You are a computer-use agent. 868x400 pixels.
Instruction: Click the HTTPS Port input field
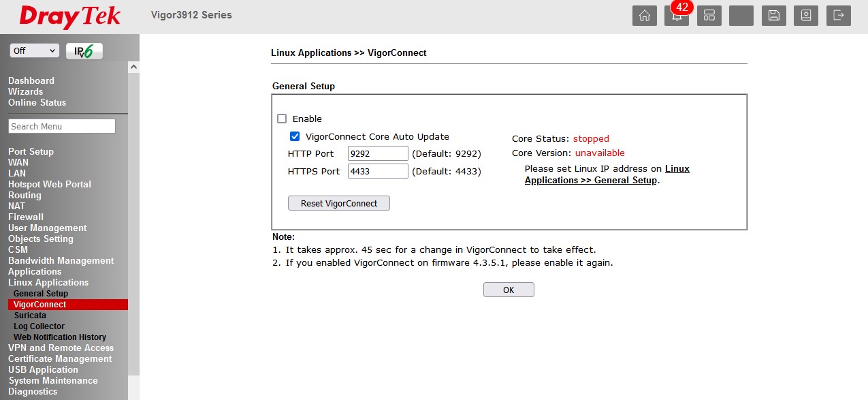[378, 171]
